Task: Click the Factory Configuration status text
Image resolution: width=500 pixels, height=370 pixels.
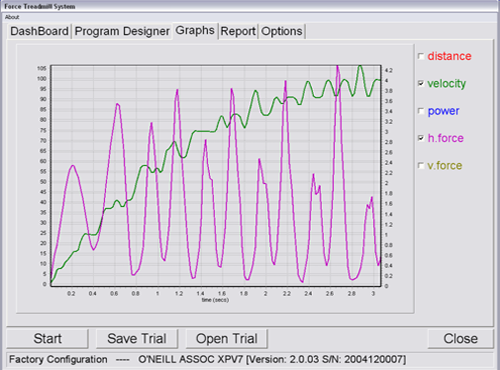Action: pyautogui.click(x=58, y=359)
